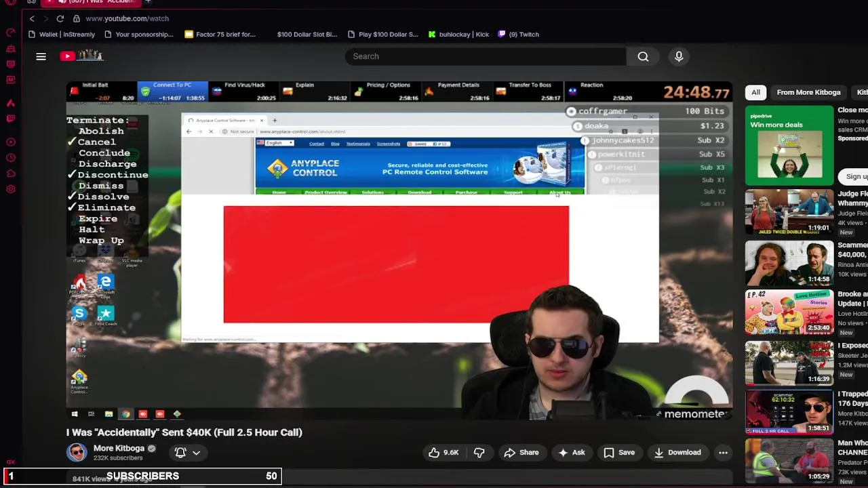The image size is (868, 488).
Task: Open the 1:58:51 I Trapped thumbnail
Action: click(789, 412)
